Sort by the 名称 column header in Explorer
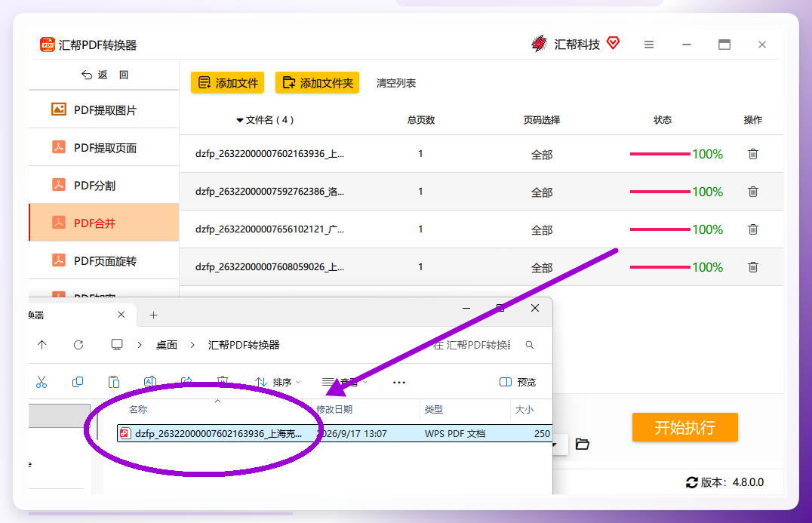Screen dimensions: 812x523 [x=138, y=409]
